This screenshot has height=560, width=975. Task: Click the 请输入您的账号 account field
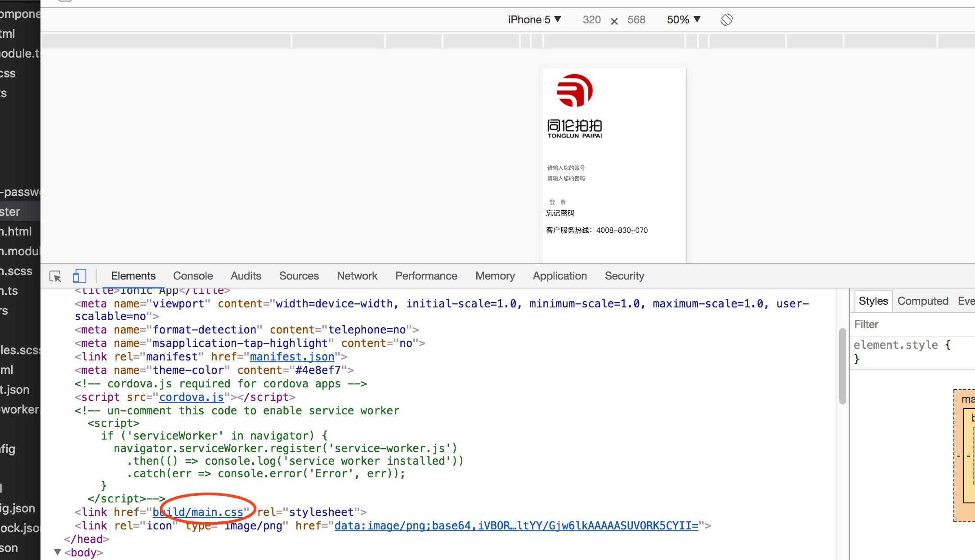click(566, 168)
